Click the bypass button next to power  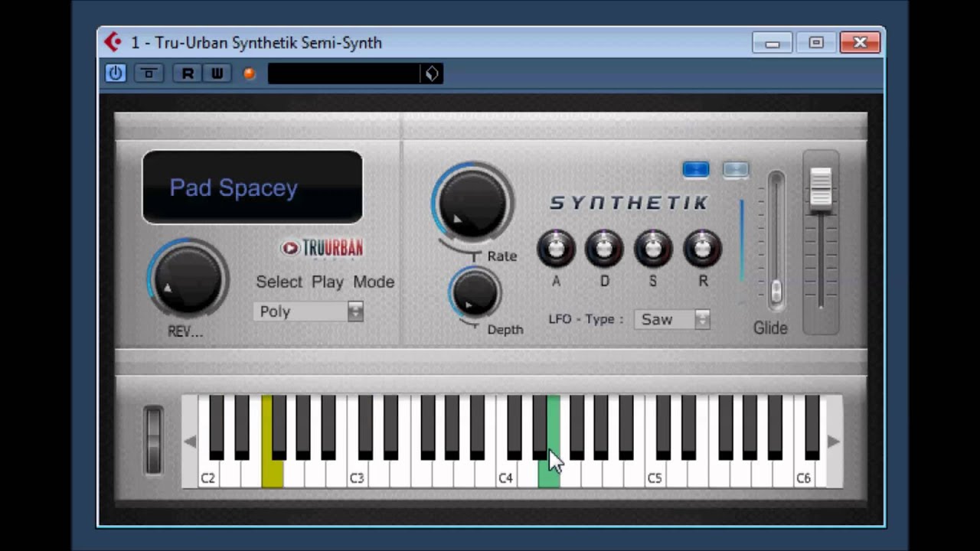(x=149, y=73)
